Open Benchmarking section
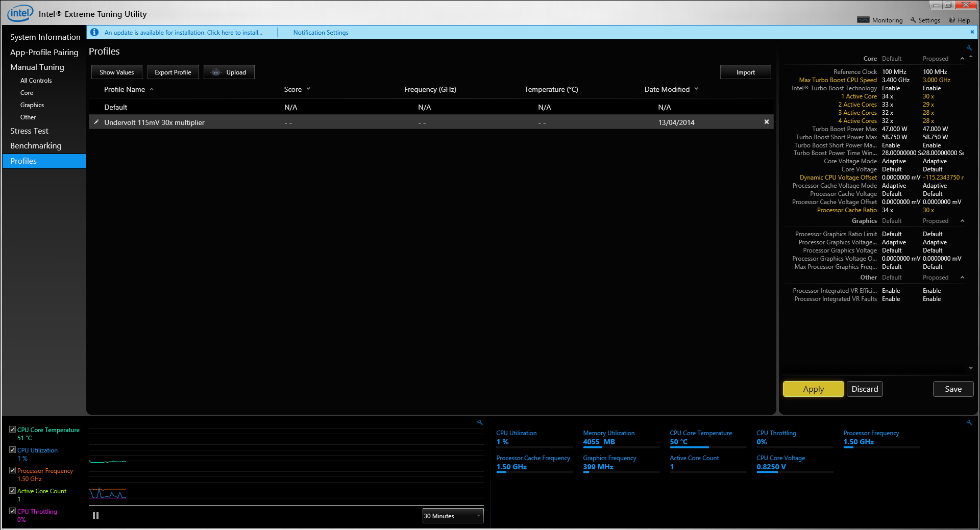The width and height of the screenshot is (980, 530). click(x=36, y=146)
